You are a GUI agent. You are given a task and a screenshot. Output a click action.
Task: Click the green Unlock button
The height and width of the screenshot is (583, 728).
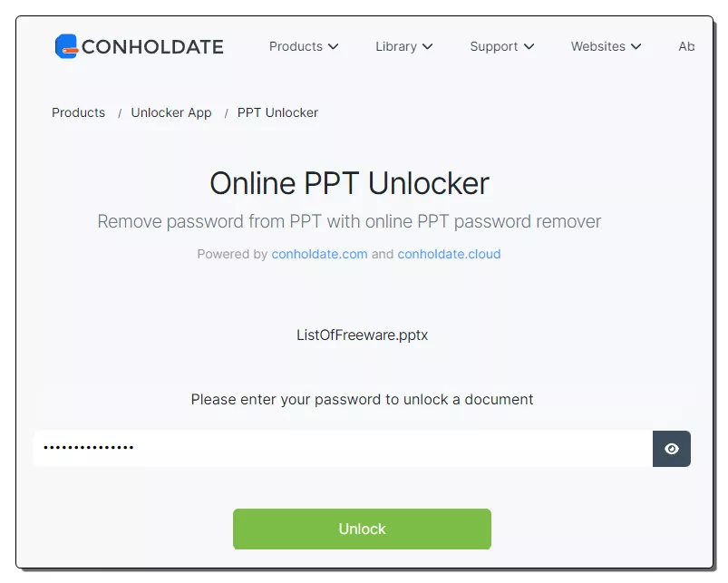pyautogui.click(x=362, y=529)
